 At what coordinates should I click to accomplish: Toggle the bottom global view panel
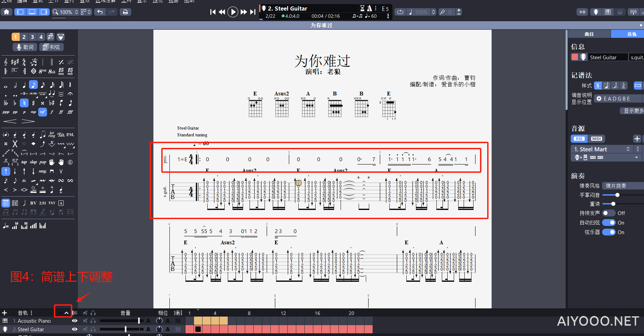[32, 12]
